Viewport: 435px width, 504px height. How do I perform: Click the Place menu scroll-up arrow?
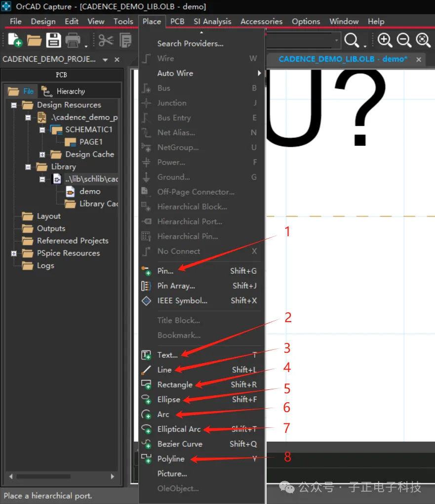tap(201, 33)
